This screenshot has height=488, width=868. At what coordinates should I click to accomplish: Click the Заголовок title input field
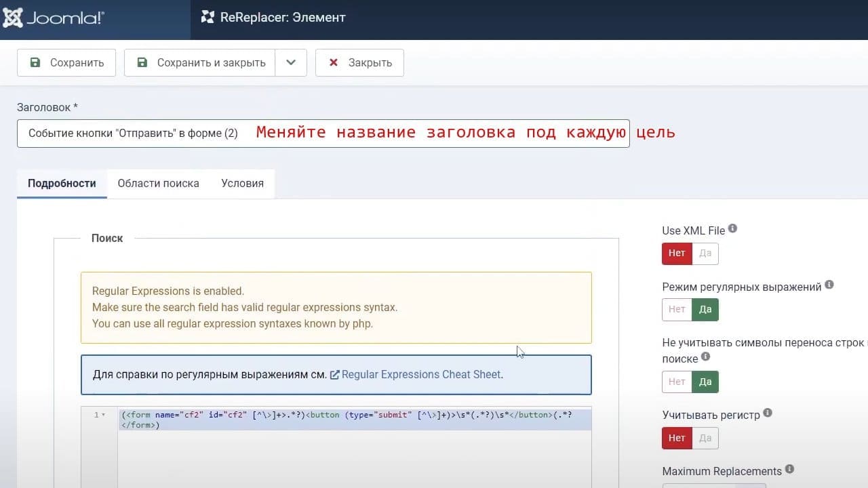click(x=323, y=134)
